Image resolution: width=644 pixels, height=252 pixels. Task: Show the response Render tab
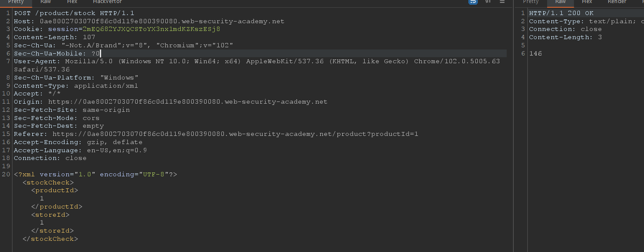tap(617, 2)
